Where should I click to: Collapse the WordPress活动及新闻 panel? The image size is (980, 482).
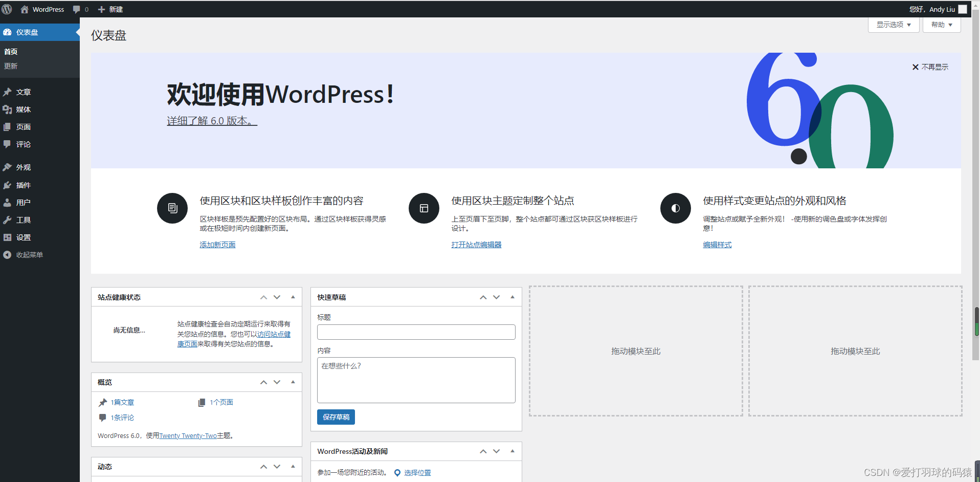pyautogui.click(x=513, y=451)
